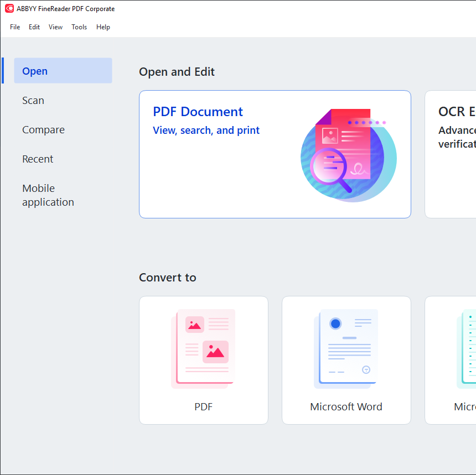Viewport: 476px width, 475px height.
Task: Click the PDF Document magnifier illustration
Action: click(x=348, y=155)
